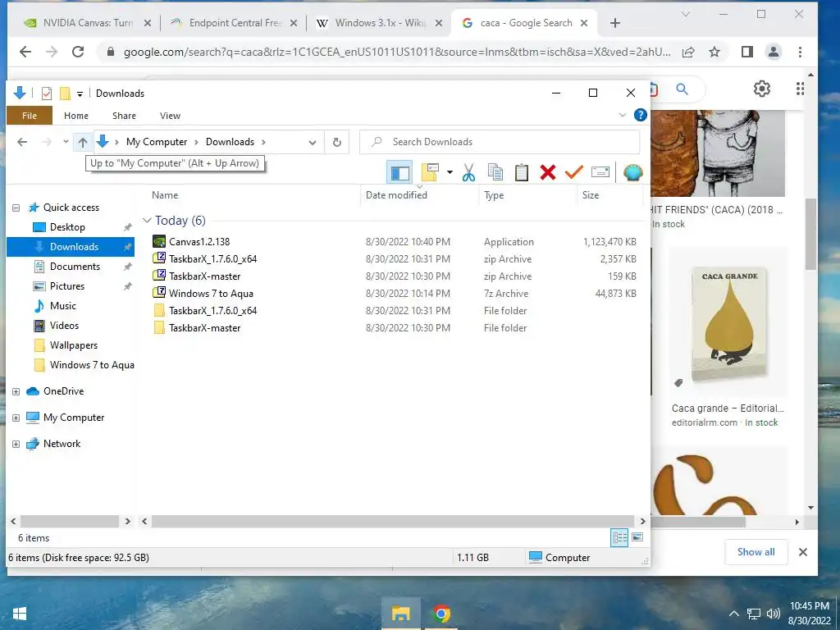Open Customize Quick Access Toolbar dropdown
The image size is (840, 630).
[x=80, y=94]
